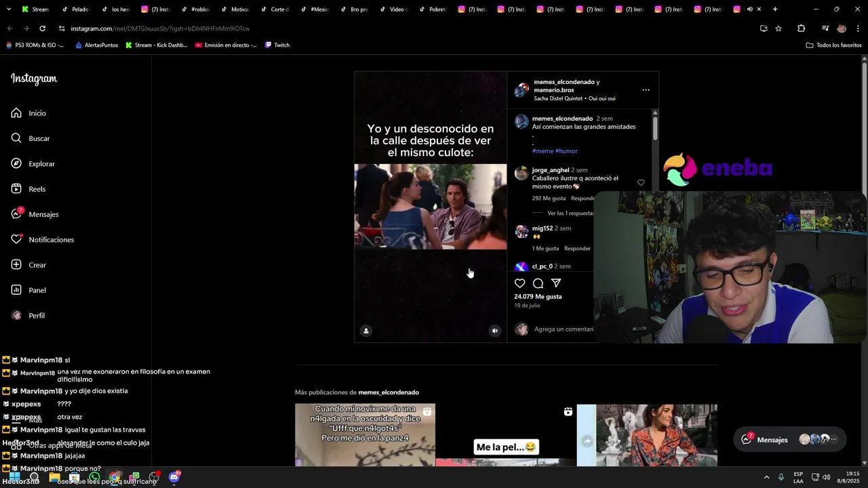This screenshot has width=868, height=488.
Task: Open 'Todos los favoritos' folder
Action: [833, 45]
